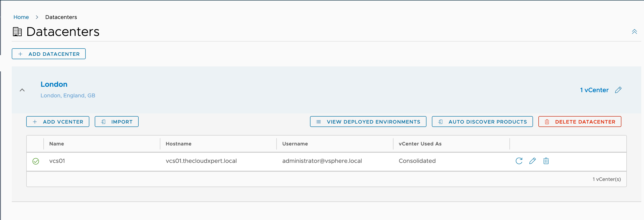Image resolution: width=644 pixels, height=220 pixels.
Task: Click the 1 vCenter count link
Action: [594, 90]
